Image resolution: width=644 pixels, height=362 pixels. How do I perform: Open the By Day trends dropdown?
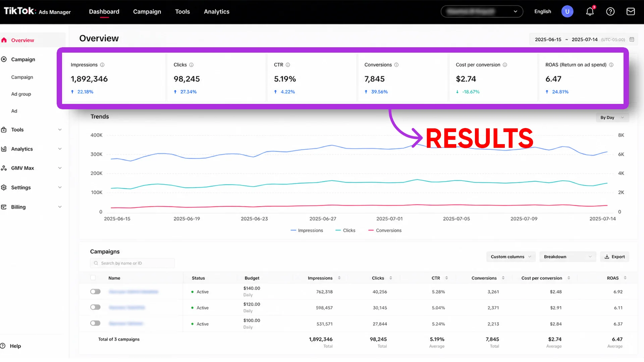point(612,118)
